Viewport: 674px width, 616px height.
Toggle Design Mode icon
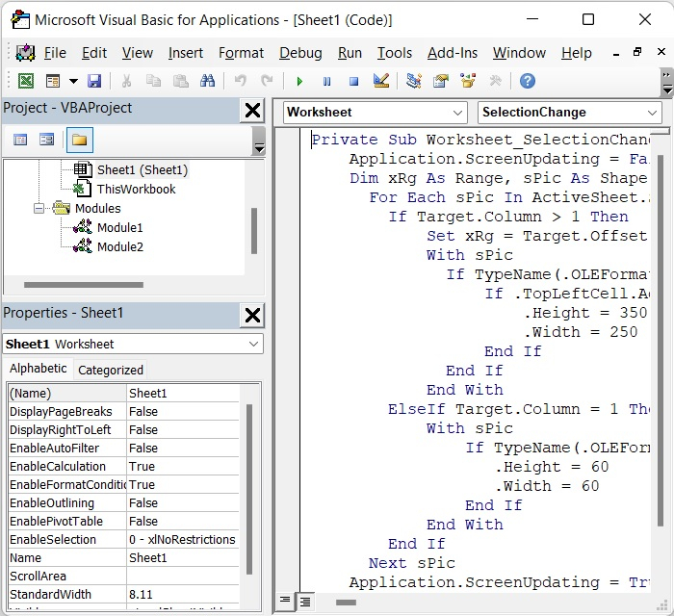[x=381, y=82]
